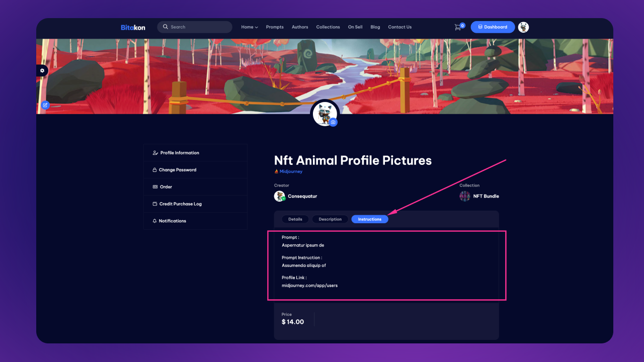Click the edit cover image pencil icon
The image size is (644, 362).
pyautogui.click(x=45, y=105)
